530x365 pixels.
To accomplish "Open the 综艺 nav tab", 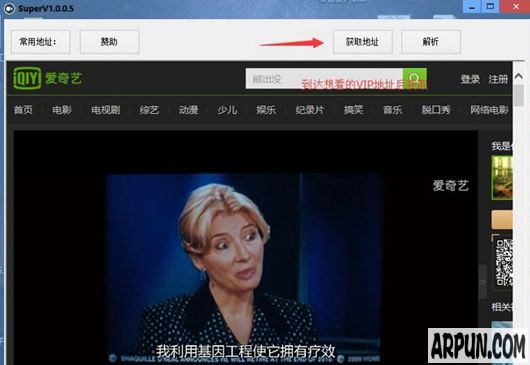I will pyautogui.click(x=149, y=110).
